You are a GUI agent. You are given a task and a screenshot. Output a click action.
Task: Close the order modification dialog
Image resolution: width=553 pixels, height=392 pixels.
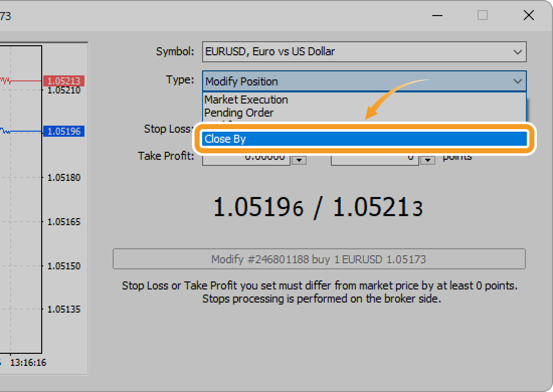coord(528,15)
